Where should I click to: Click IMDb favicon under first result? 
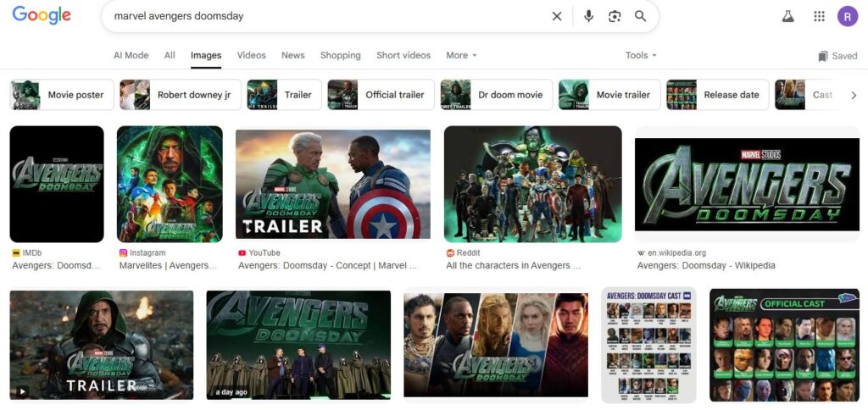tap(15, 252)
